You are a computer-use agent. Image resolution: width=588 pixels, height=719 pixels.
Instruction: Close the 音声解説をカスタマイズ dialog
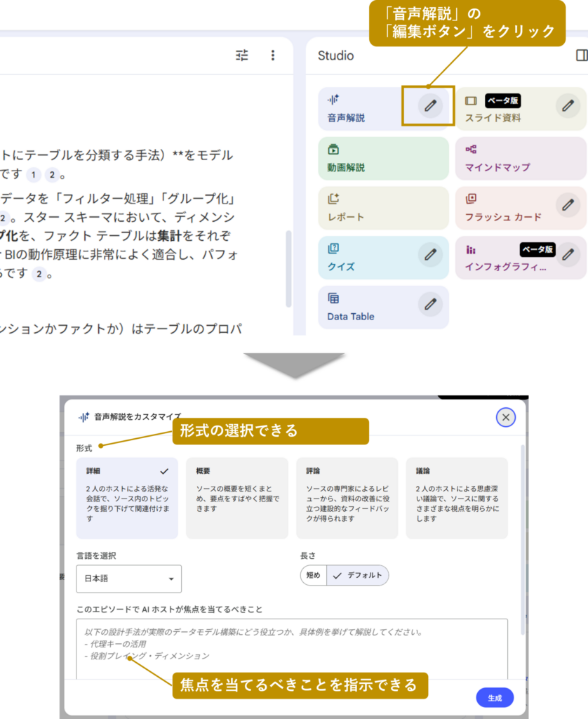[505, 418]
